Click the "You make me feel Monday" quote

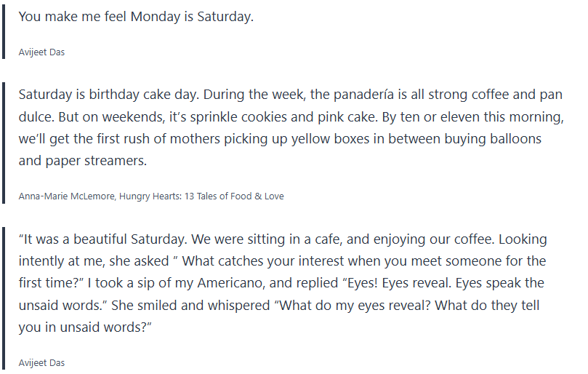click(x=136, y=17)
